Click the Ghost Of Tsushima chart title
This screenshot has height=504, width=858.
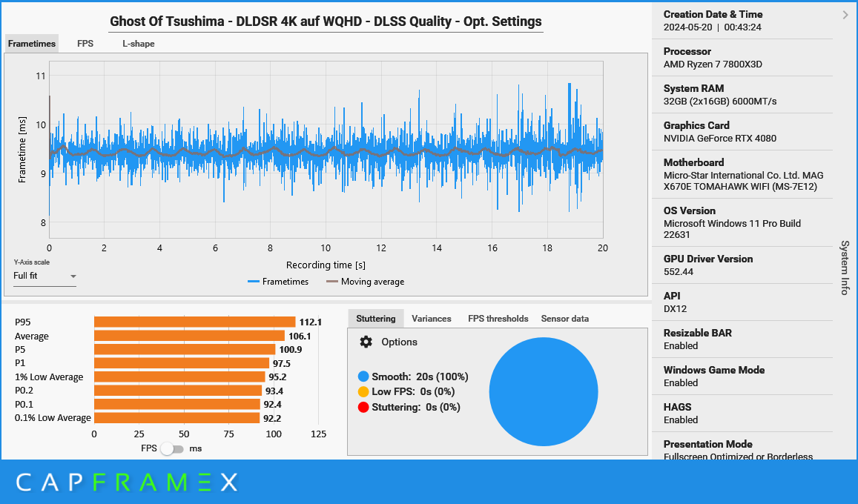click(326, 21)
